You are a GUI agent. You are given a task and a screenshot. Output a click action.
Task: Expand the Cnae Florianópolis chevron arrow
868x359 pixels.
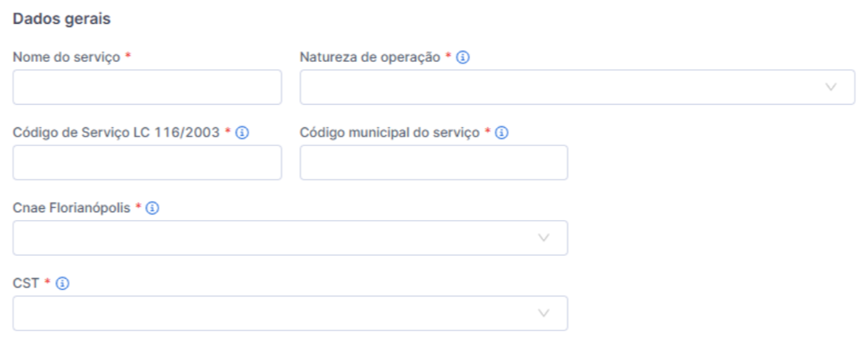(x=544, y=238)
